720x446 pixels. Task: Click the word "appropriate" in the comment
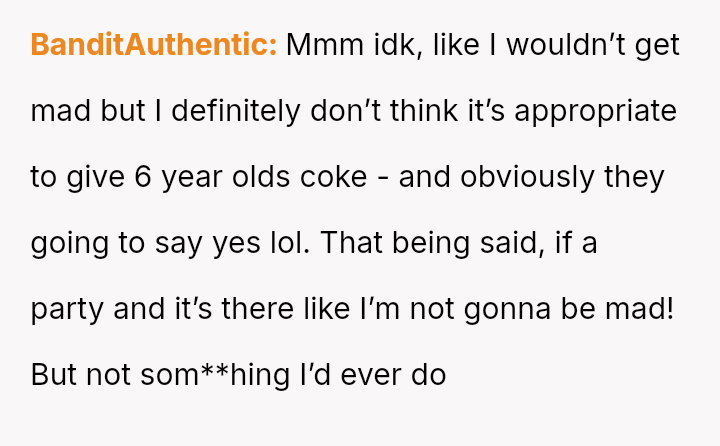(596, 111)
